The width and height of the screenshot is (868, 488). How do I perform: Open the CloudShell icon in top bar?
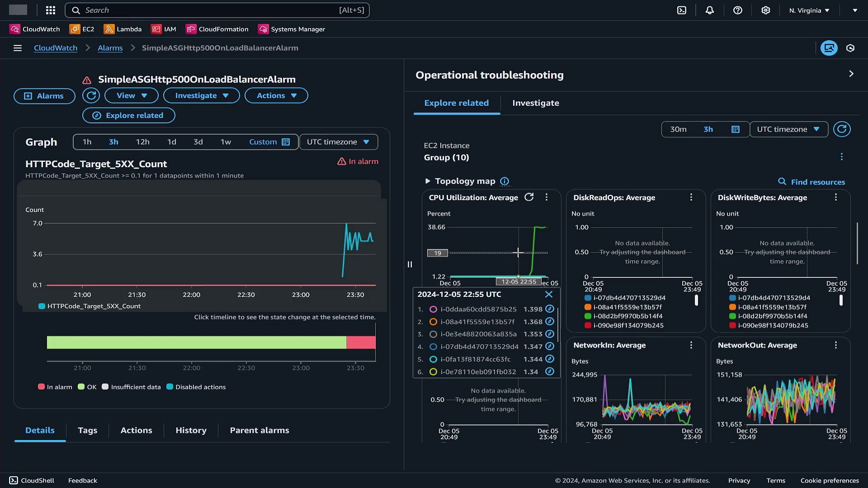click(x=682, y=10)
